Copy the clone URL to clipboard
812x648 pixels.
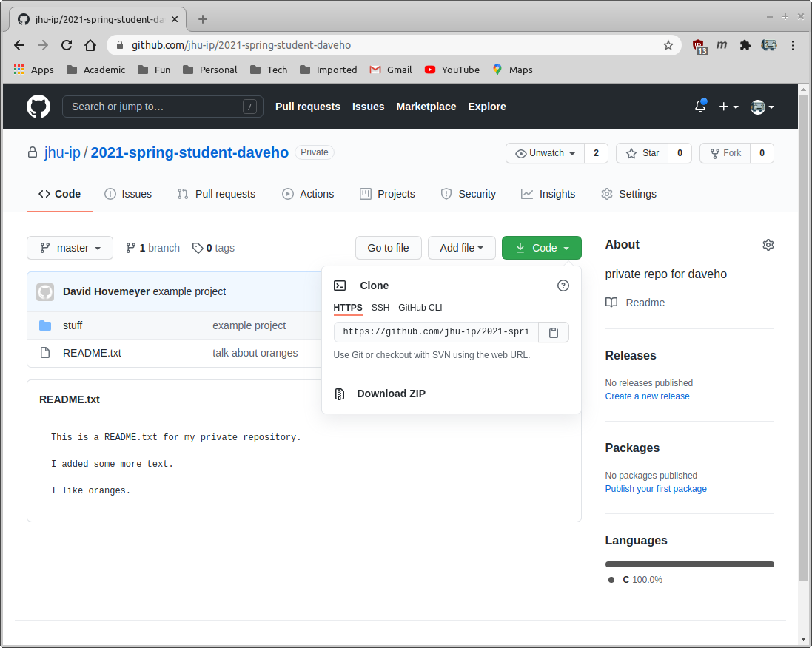(553, 331)
